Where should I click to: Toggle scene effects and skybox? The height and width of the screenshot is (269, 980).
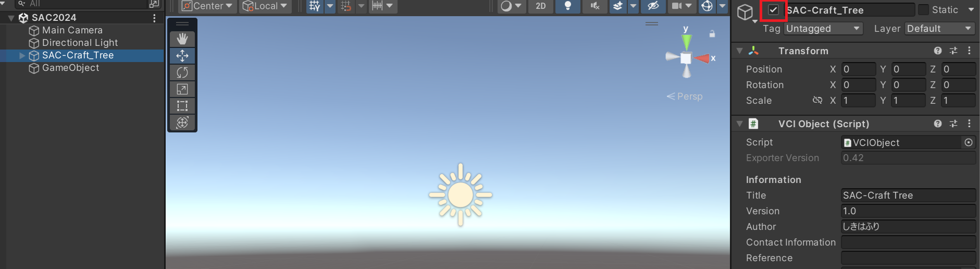pyautogui.click(x=617, y=6)
